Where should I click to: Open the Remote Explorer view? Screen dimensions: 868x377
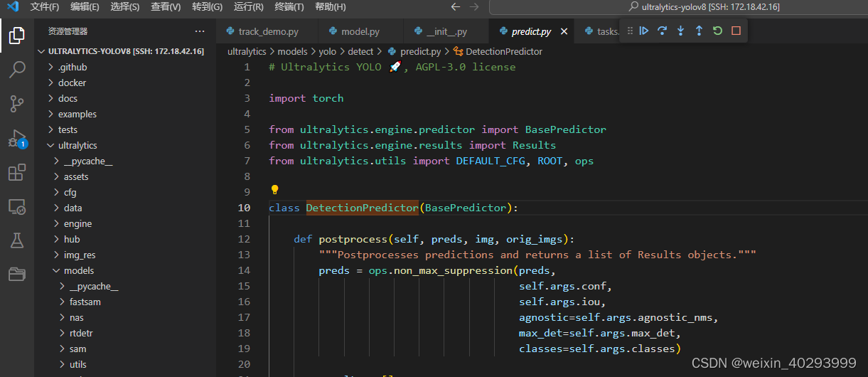point(17,206)
